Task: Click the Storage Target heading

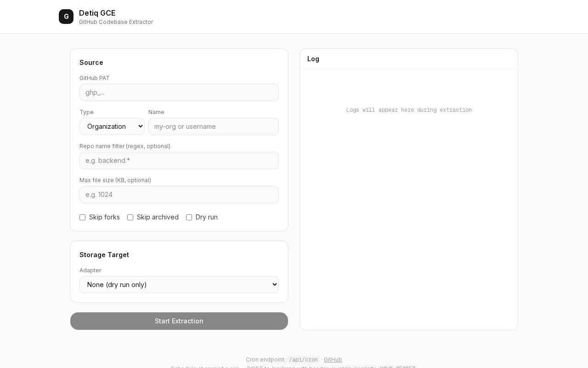Action: [x=104, y=255]
